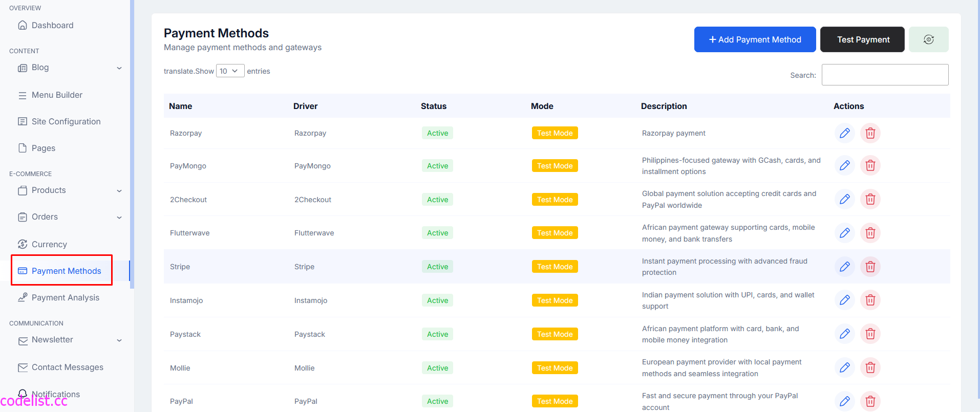Expand the Orders submenu chevron
The image size is (980, 412).
pos(119,218)
